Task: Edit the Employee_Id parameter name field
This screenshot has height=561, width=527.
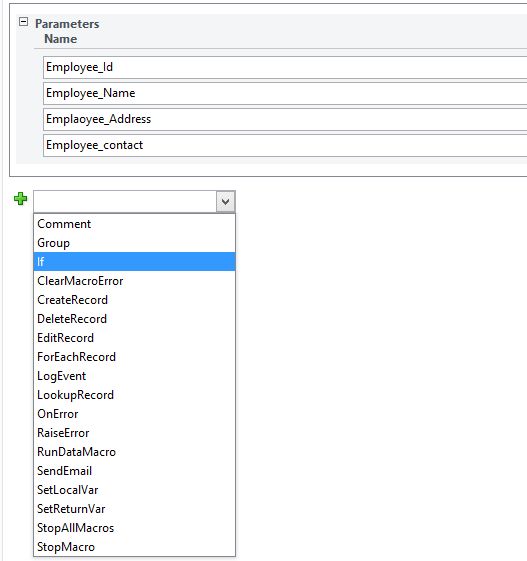Action: (285, 67)
